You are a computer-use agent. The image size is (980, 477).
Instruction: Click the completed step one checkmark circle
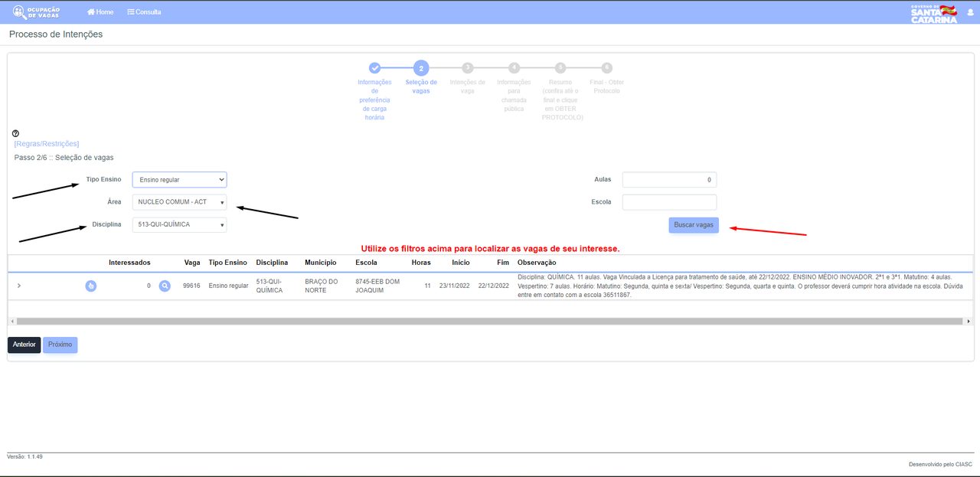(x=374, y=68)
